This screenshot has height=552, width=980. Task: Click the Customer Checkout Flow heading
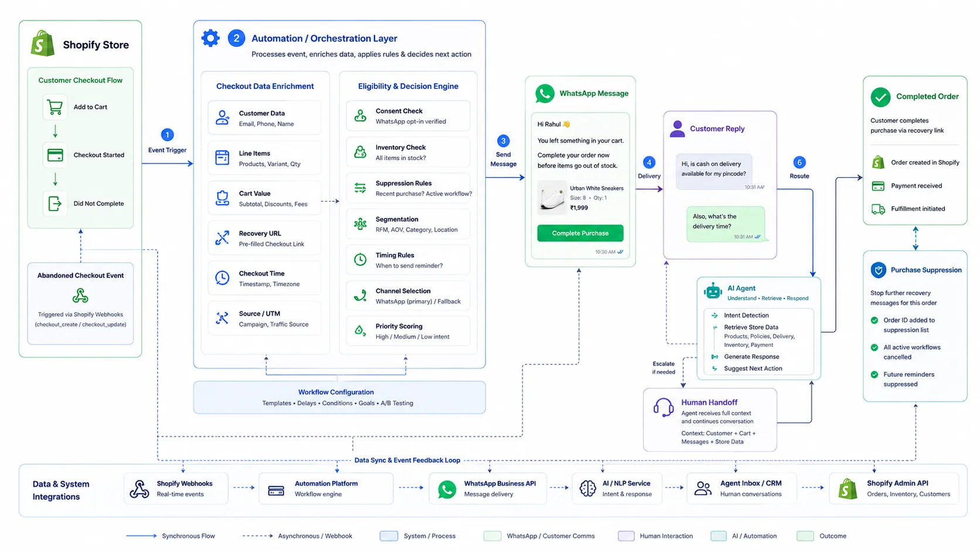80,80
